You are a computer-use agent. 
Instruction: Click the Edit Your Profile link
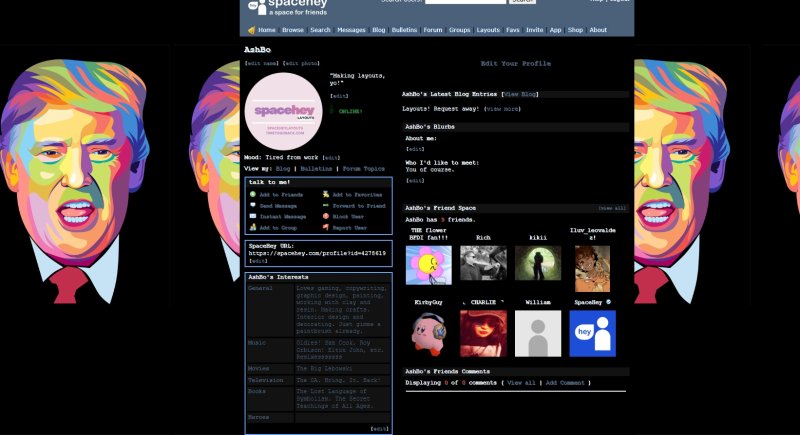[x=515, y=63]
